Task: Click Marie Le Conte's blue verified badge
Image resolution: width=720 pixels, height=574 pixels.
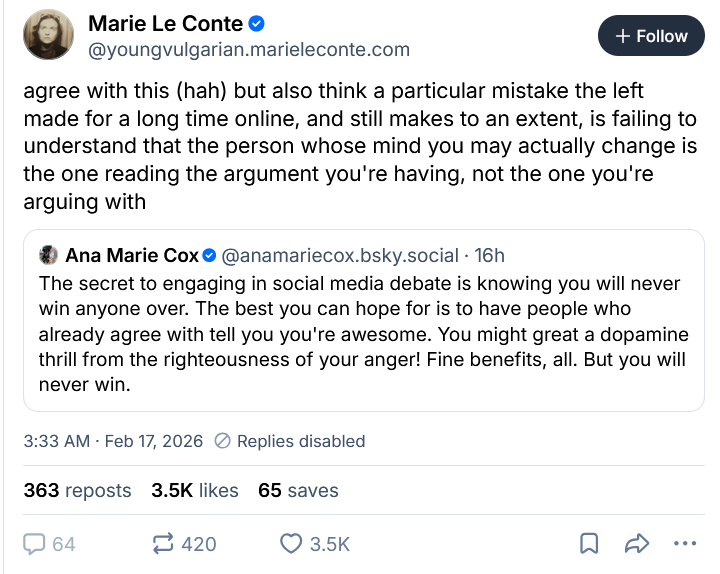Action: coord(257,23)
